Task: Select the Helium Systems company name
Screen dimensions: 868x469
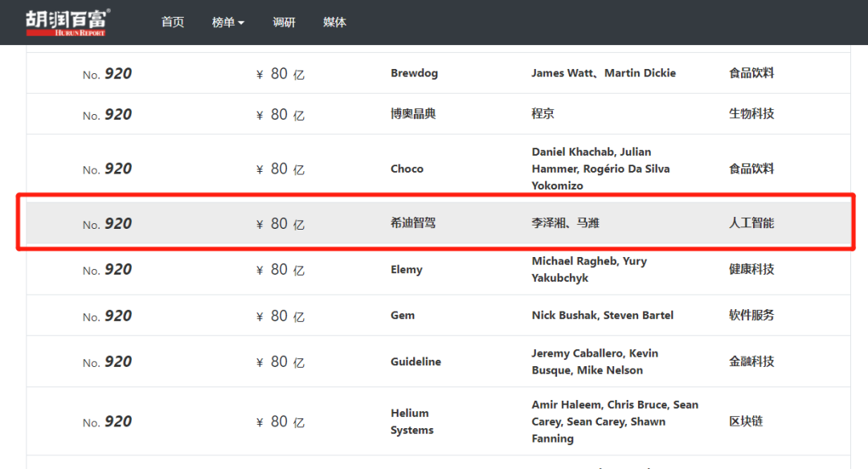Action: [x=411, y=422]
